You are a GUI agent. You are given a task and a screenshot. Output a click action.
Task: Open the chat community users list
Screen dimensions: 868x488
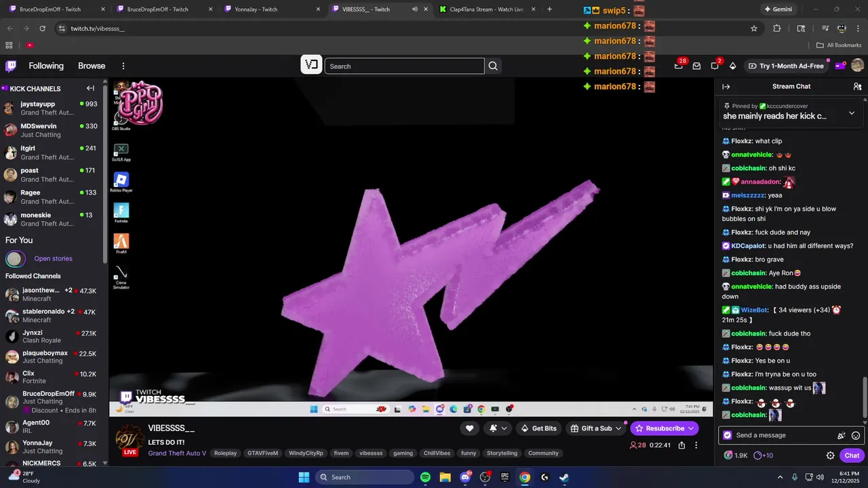tap(857, 87)
